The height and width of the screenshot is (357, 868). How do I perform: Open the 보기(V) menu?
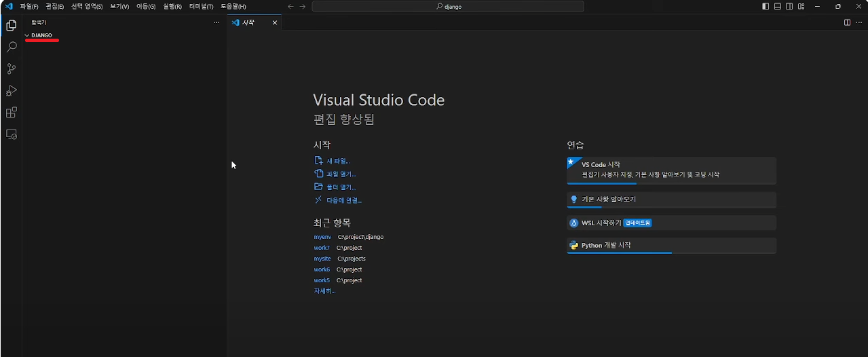[119, 6]
